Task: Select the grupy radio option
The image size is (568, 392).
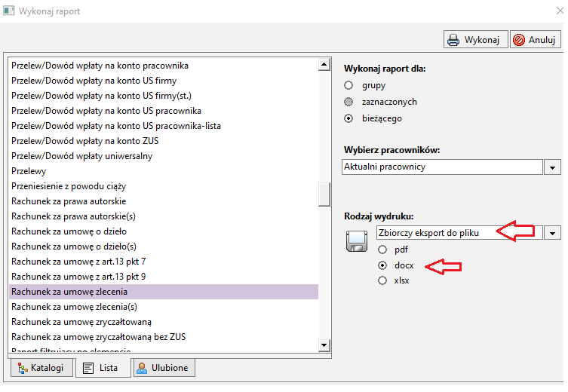Action: 348,85
